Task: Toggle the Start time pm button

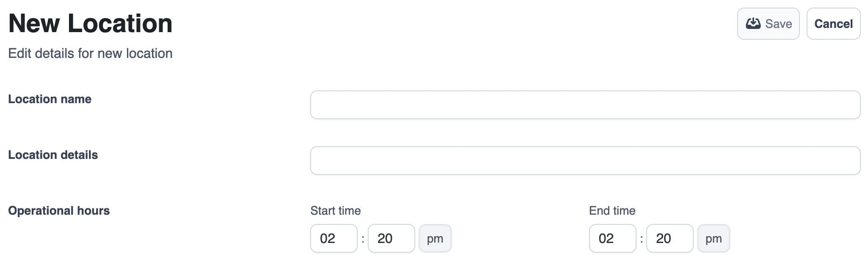Action: [435, 238]
